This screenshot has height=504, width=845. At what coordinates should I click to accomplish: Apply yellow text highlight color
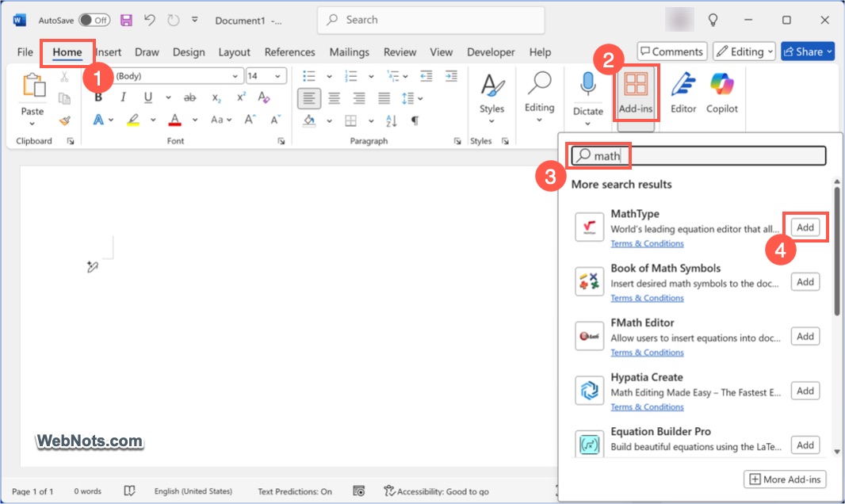coord(133,120)
